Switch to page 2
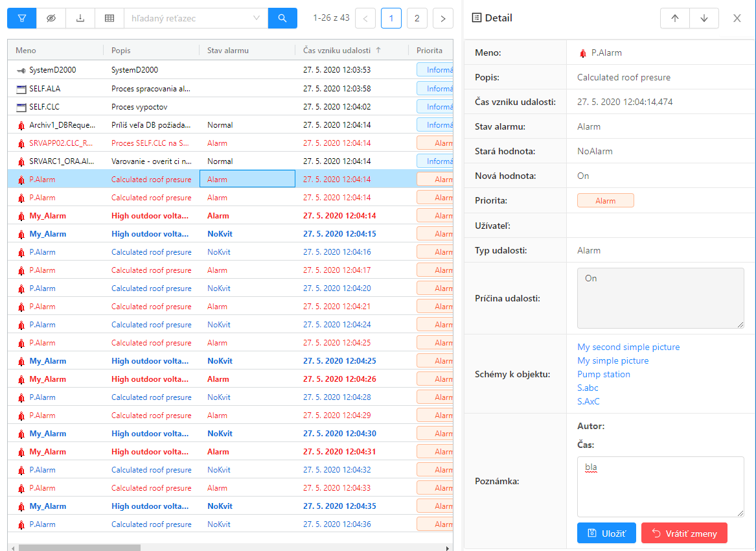Viewport: 756px width, 551px height. coord(417,19)
